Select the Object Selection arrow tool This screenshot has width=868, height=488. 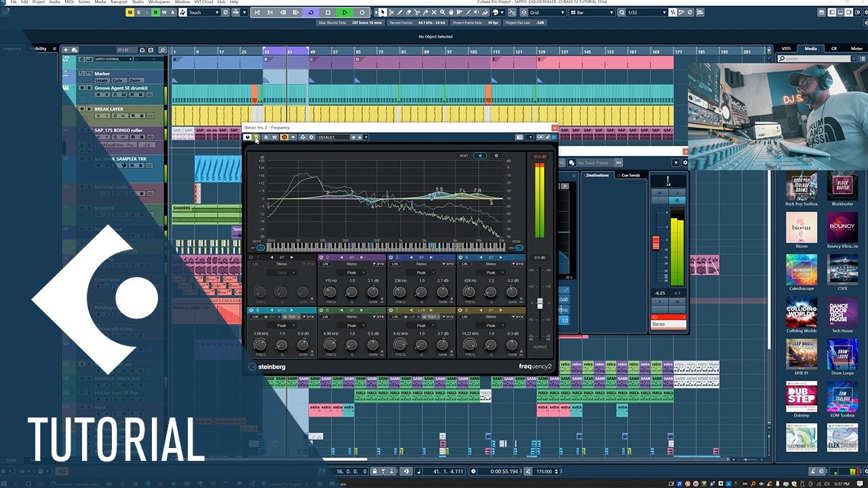tap(383, 12)
